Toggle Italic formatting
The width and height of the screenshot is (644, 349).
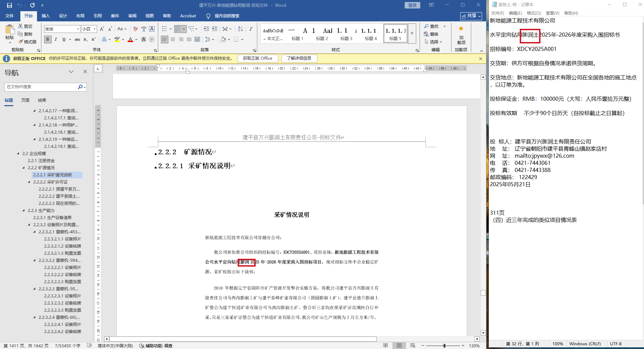click(x=56, y=39)
